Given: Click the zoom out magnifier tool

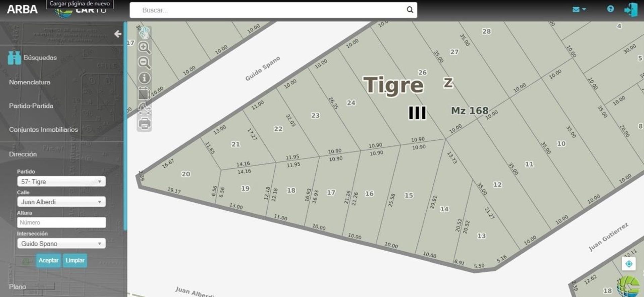Looking at the screenshot, I should (144, 62).
